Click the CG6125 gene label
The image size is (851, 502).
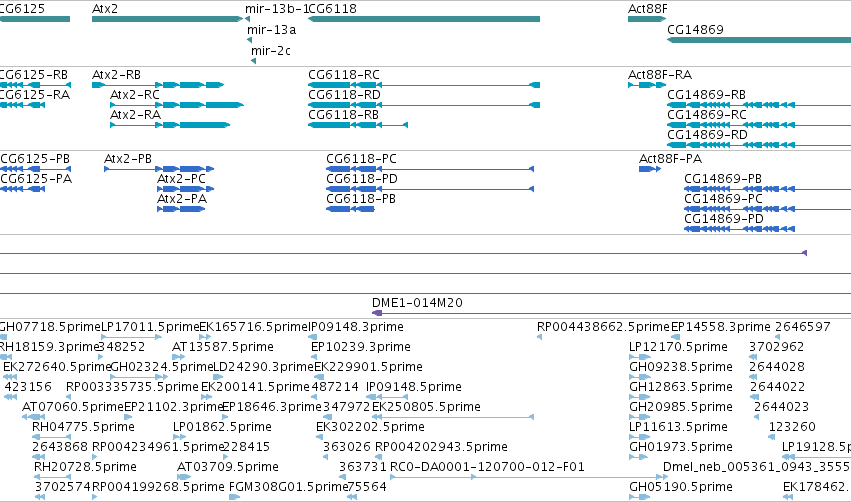pyautogui.click(x=22, y=9)
